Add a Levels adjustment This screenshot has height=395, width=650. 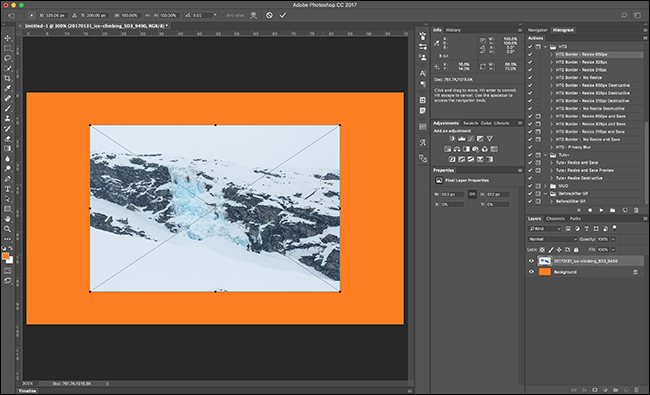point(461,139)
